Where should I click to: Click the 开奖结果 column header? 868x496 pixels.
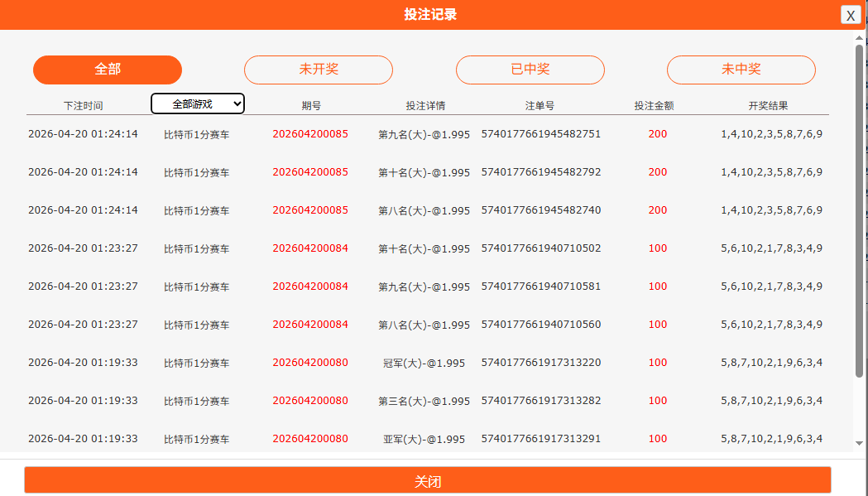point(768,106)
